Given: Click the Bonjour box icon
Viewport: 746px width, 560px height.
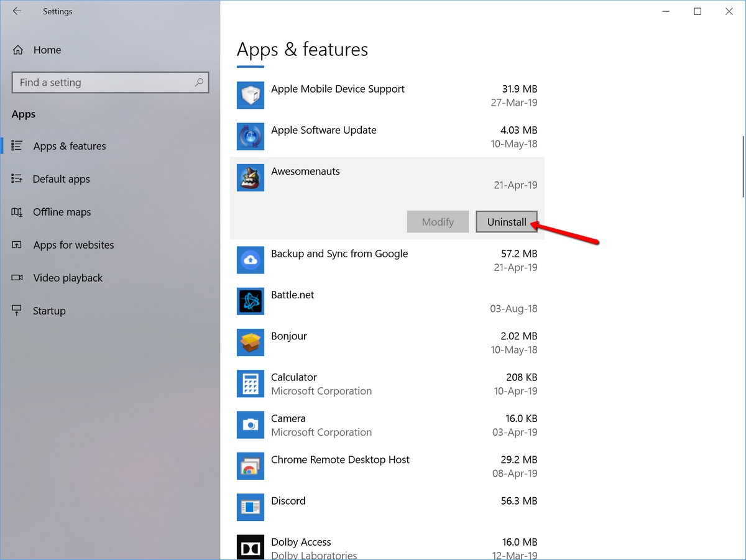Looking at the screenshot, I should (x=251, y=342).
